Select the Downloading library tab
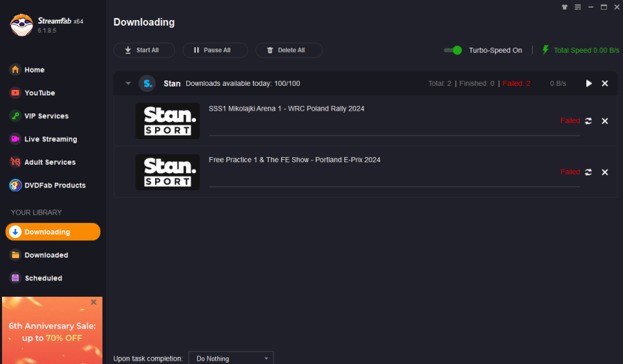Screen dimensions: 623x364 click(x=53, y=232)
